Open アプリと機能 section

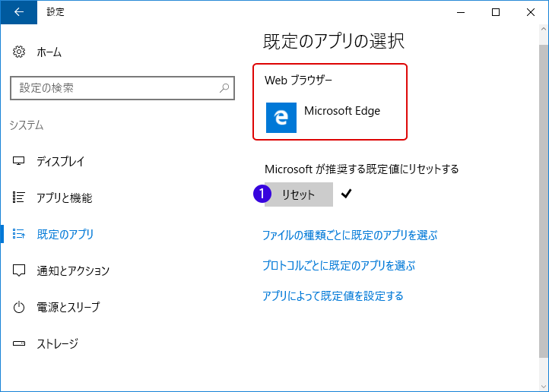point(65,198)
